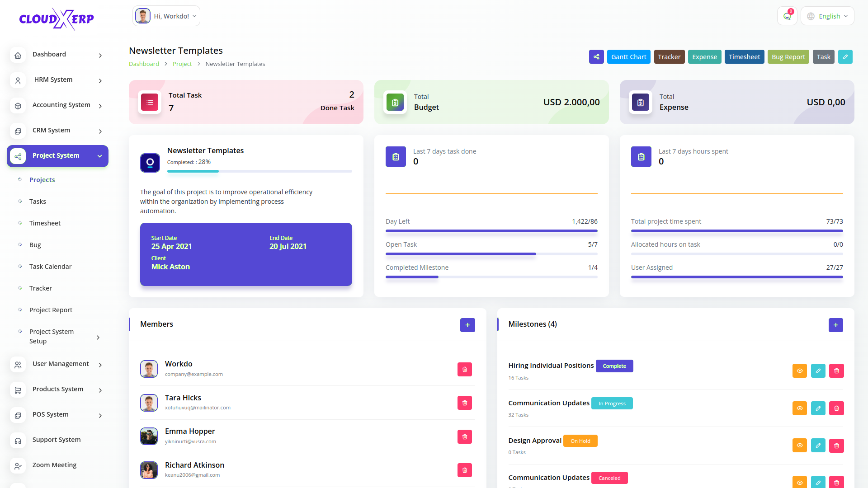Image resolution: width=868 pixels, height=488 pixels.
Task: Open the Hi, Workdo! user dropdown
Action: pos(166,16)
